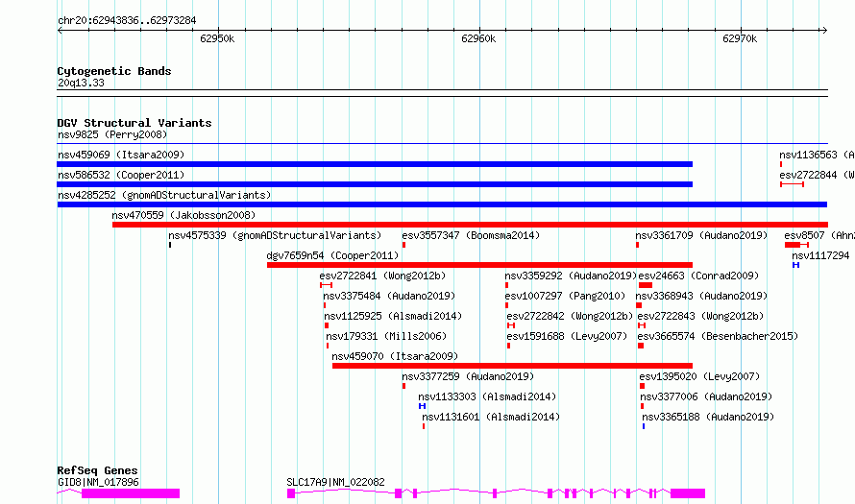Open the nsv470559 (Jakobsson2008) label
The width and height of the screenshot is (855, 504).
(183, 215)
